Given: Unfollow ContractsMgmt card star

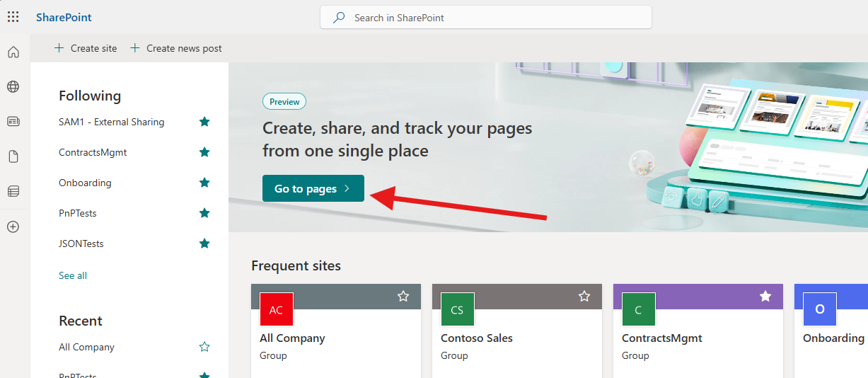Looking at the screenshot, I should click(765, 296).
